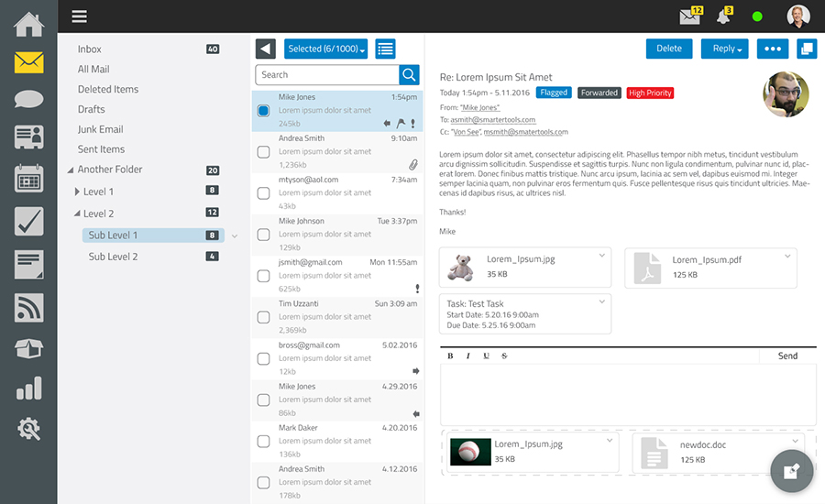
Task: Open the RSS feeds icon in sidebar
Action: point(28,308)
